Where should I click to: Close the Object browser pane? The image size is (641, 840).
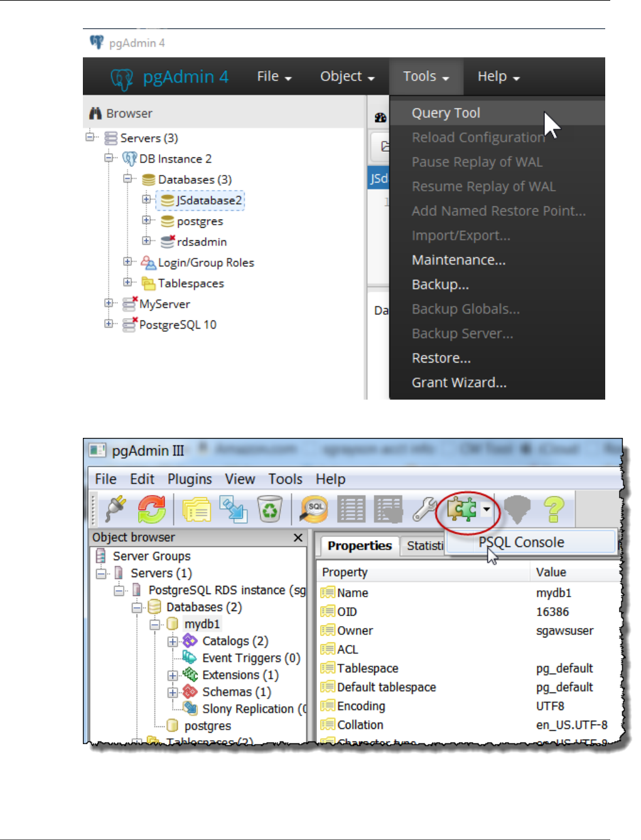tap(298, 538)
